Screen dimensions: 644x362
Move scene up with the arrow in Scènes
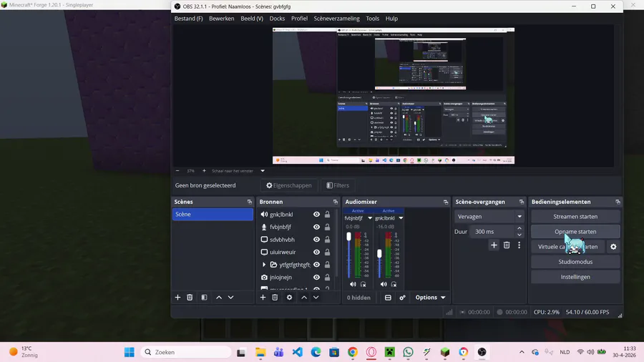tap(219, 297)
